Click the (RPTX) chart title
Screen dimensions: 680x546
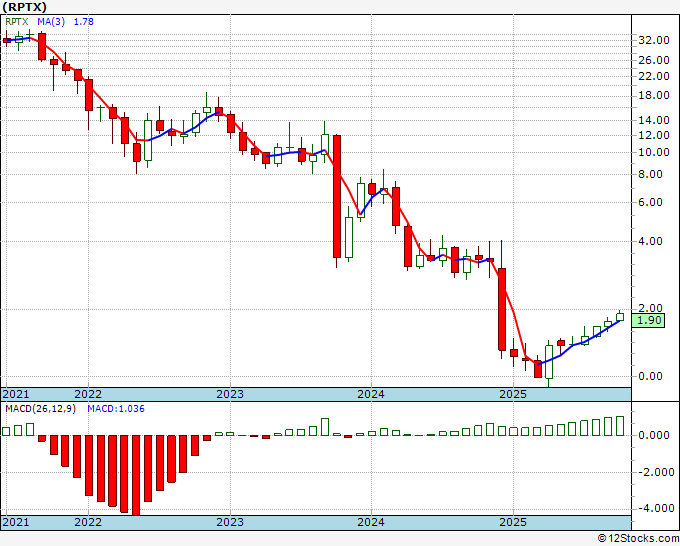pyautogui.click(x=24, y=7)
